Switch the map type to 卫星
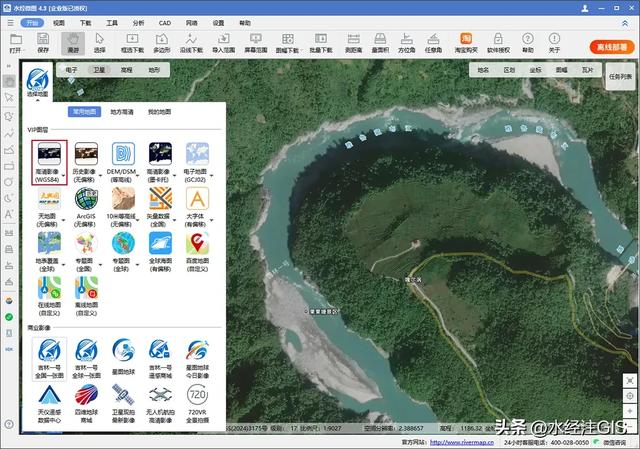The width and height of the screenshot is (640, 449). point(99,70)
